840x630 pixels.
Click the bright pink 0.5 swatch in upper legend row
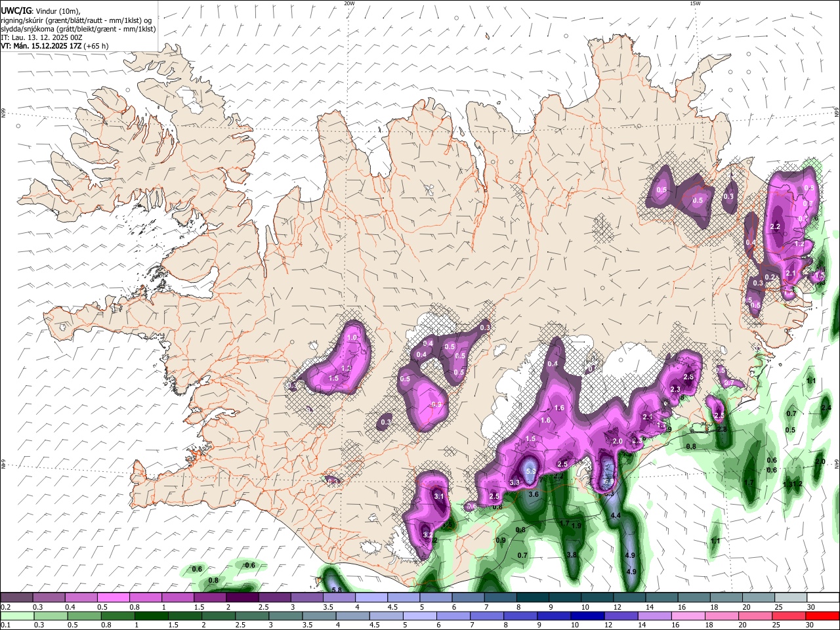114,598
